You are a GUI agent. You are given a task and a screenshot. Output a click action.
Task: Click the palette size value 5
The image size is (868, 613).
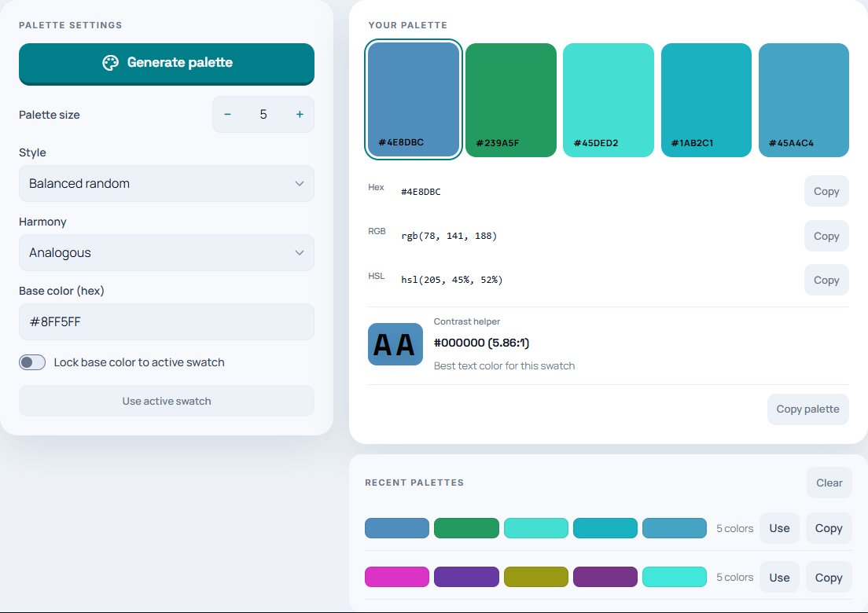click(x=263, y=115)
